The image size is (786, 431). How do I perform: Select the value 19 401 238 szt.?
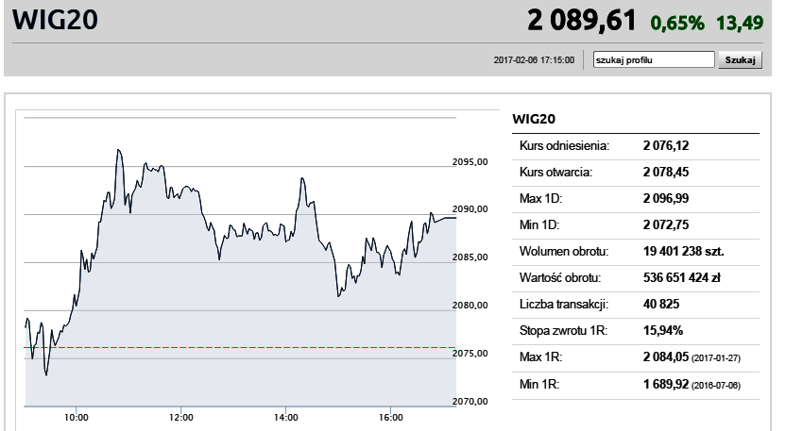tap(684, 252)
